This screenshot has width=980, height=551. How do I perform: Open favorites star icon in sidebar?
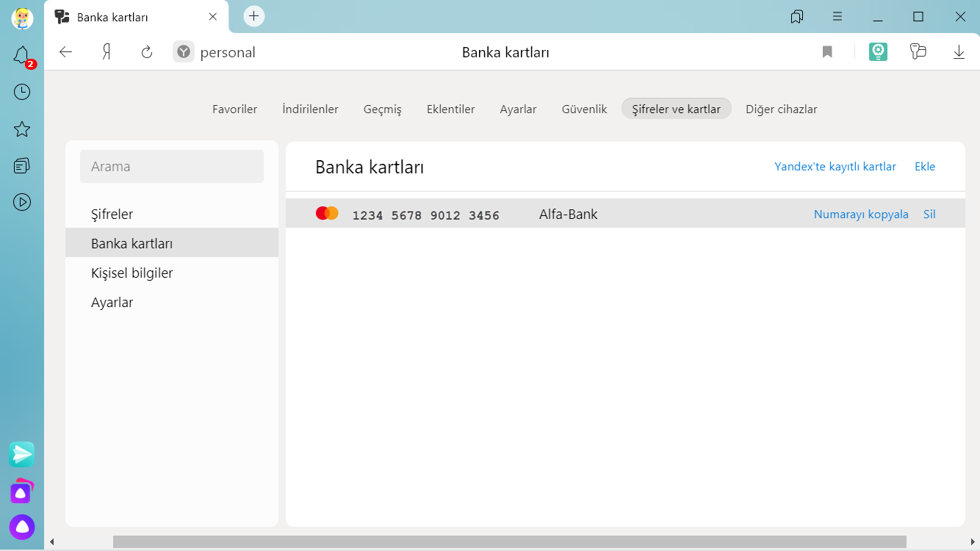click(x=22, y=129)
